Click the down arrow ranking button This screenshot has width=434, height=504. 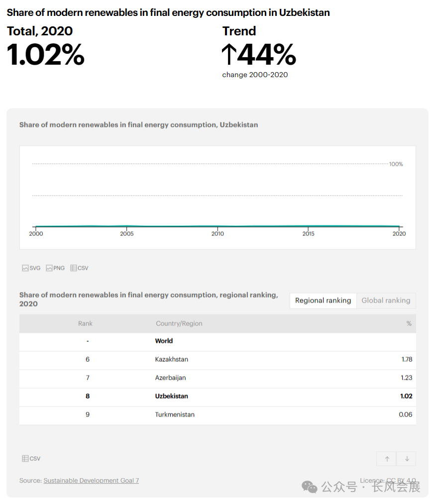(x=407, y=459)
